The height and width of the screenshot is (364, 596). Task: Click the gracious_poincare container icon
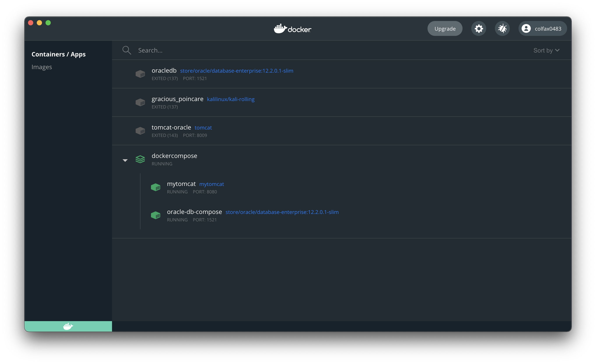pyautogui.click(x=140, y=102)
